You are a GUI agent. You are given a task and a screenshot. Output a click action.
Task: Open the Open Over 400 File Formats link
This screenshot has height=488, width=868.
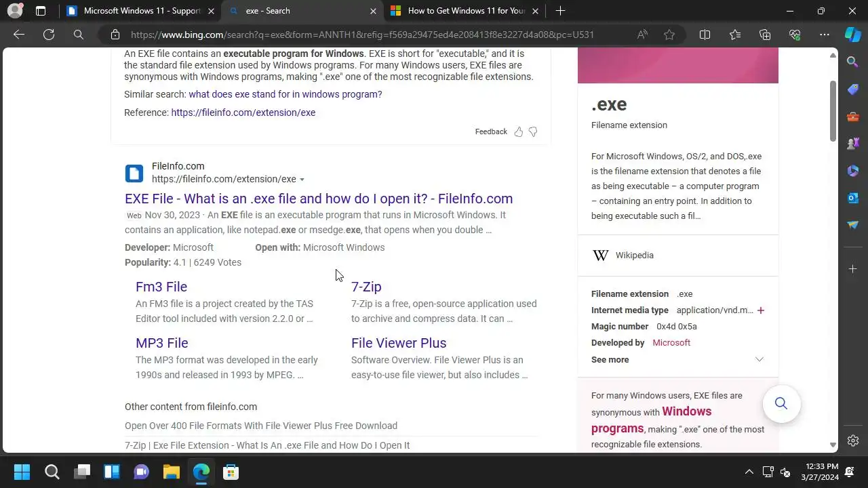pos(261,426)
